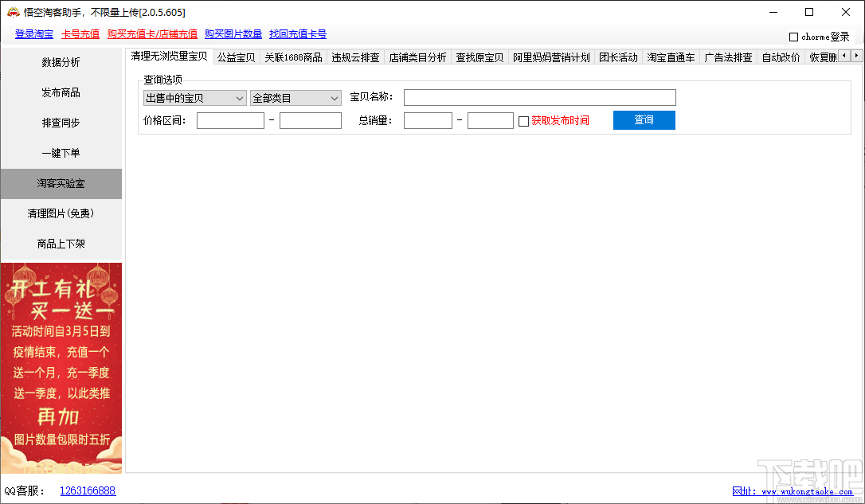Open 商品上下架 in the sidebar
The width and height of the screenshot is (865, 504).
point(61,244)
